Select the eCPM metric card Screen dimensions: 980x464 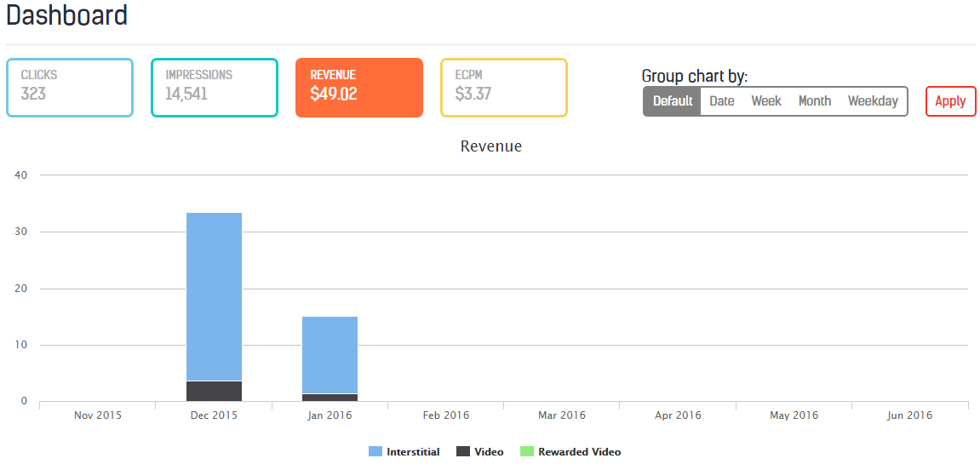click(504, 88)
